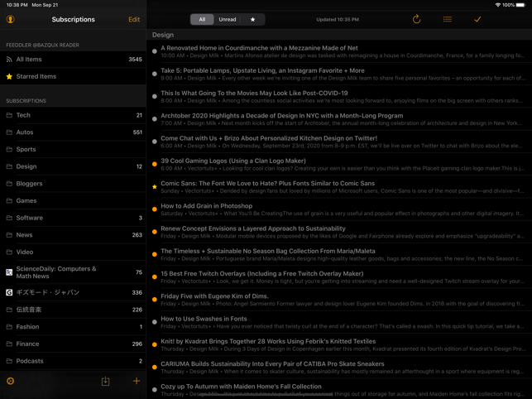This screenshot has width=532, height=399.
Task: Open 'Knit! by Kvadrat' article
Action: coord(339,344)
